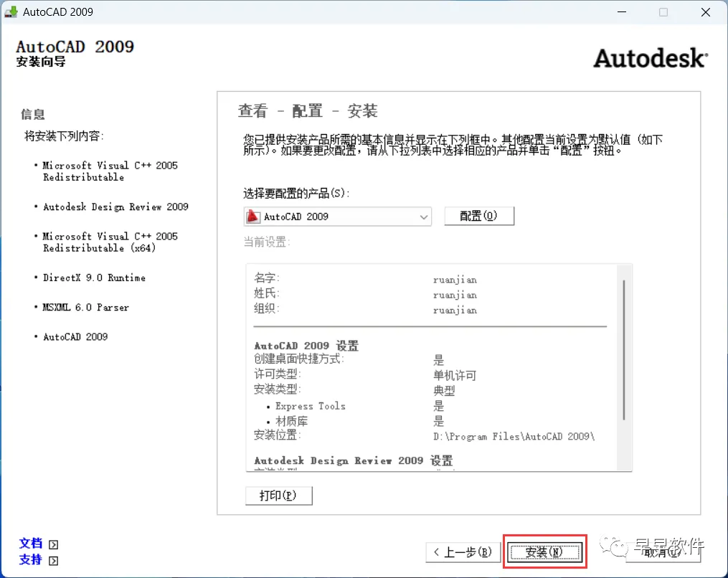Click the '名字:' row value ruanjian

[x=455, y=280]
